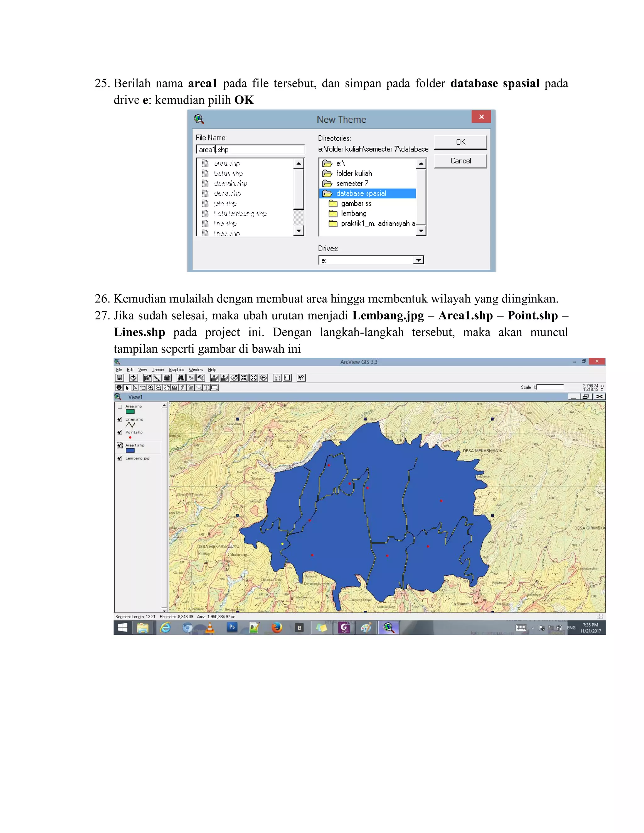
Task: Click the directories list scroll-up arrow
Action: tap(421, 163)
